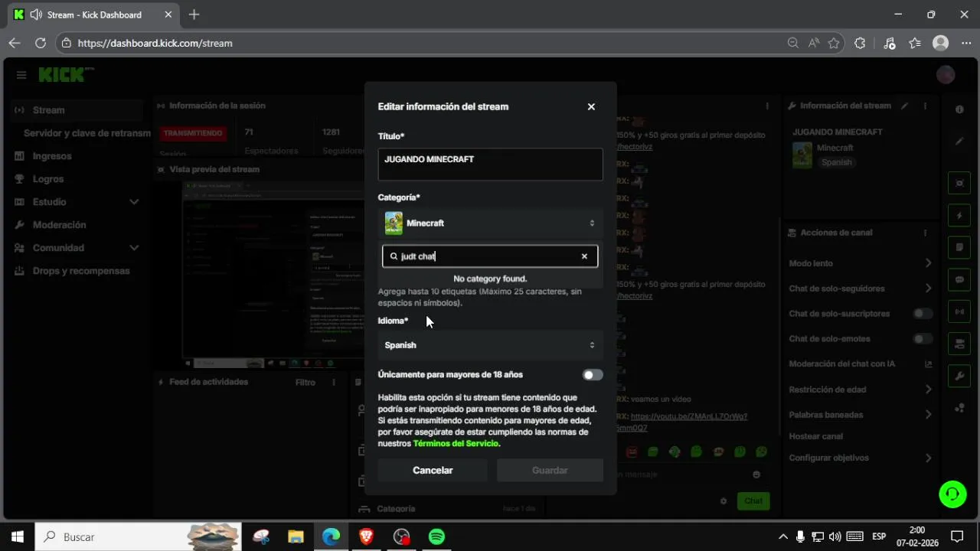Click the lightning bolt icon in right toolbar

959,216
